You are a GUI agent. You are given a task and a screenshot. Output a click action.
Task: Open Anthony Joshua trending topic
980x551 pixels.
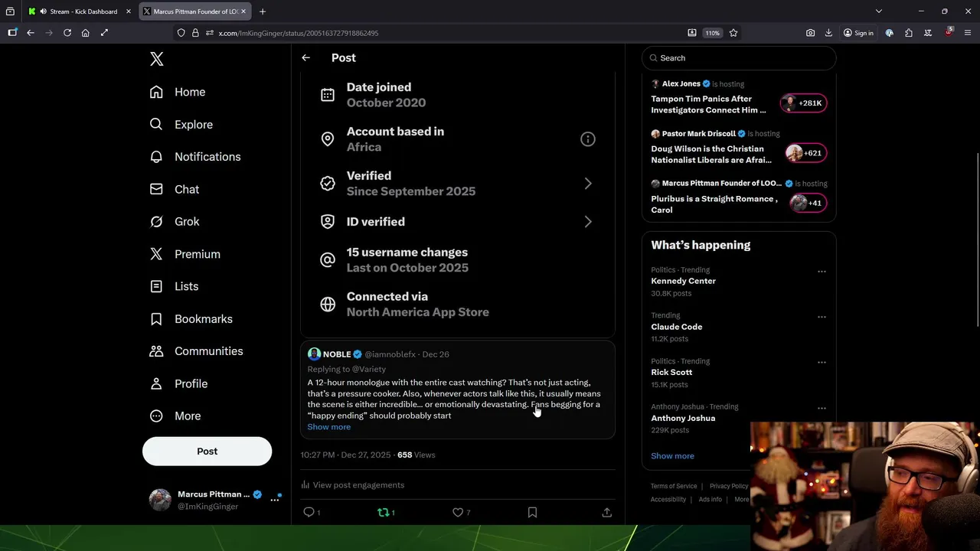pyautogui.click(x=683, y=418)
